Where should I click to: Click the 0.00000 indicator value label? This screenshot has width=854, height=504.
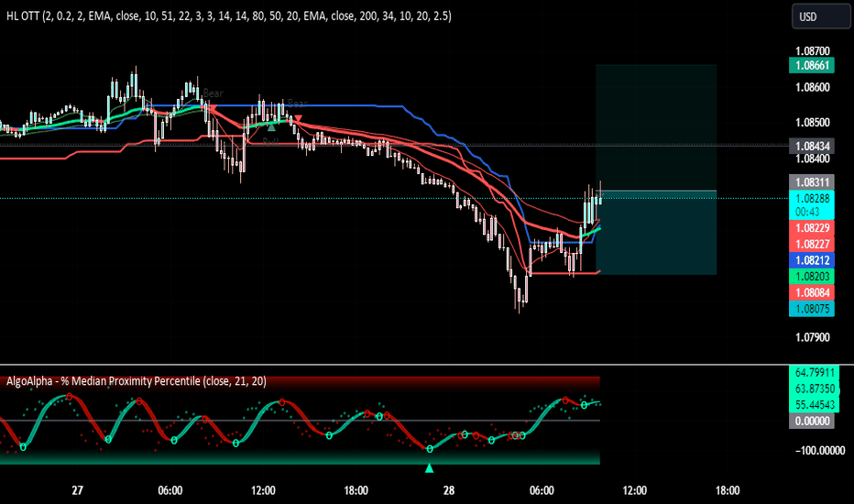(812, 422)
